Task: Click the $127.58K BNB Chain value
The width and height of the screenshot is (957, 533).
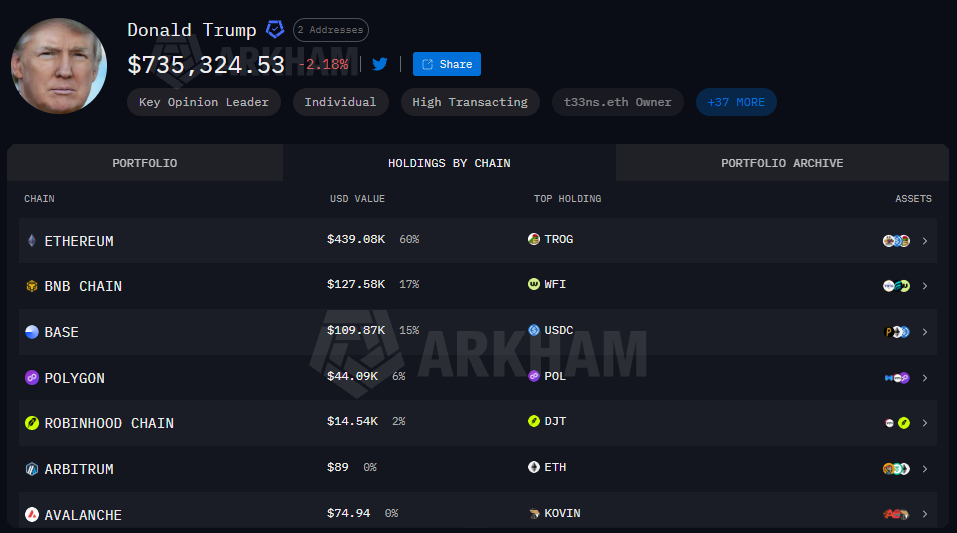Action: click(x=356, y=284)
